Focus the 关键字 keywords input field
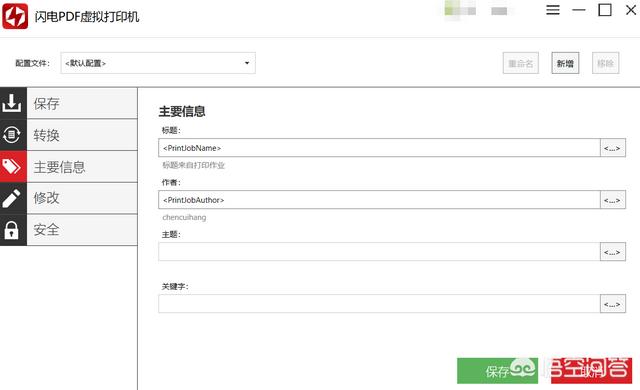Viewport: 640px width, 390px height. [379, 304]
